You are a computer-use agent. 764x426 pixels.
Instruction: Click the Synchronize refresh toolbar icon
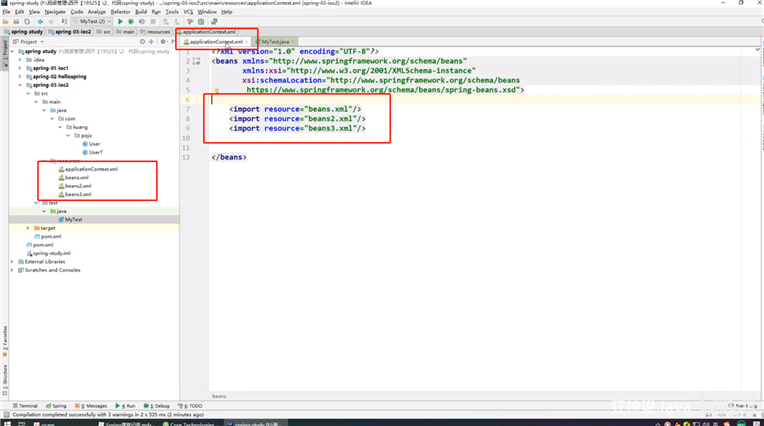[27, 21]
